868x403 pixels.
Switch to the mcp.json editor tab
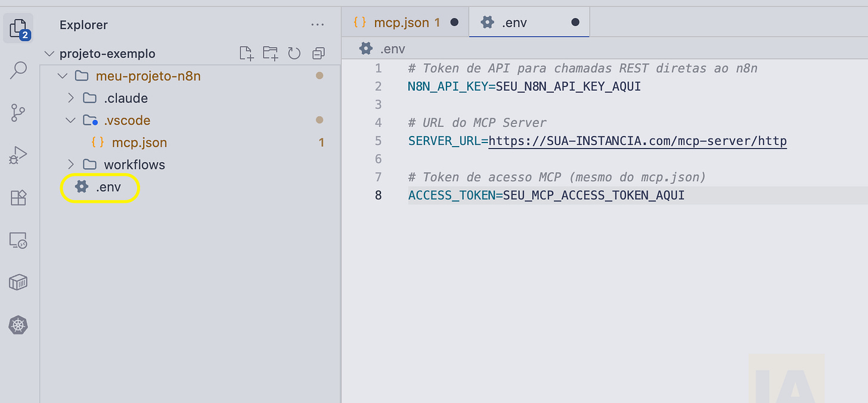coord(405,22)
